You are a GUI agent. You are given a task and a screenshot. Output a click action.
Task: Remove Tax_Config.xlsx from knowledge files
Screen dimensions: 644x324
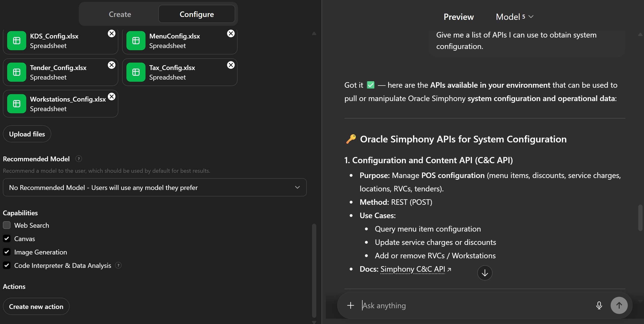tap(231, 65)
